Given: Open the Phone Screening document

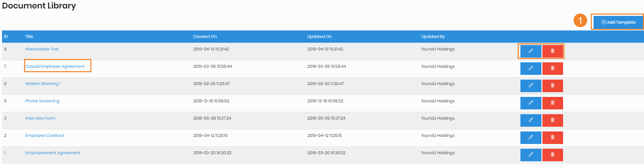Looking at the screenshot, I should point(42,101).
